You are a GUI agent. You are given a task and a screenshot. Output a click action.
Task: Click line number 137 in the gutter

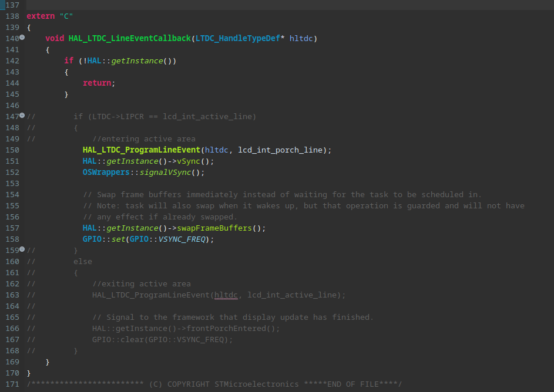(x=12, y=5)
